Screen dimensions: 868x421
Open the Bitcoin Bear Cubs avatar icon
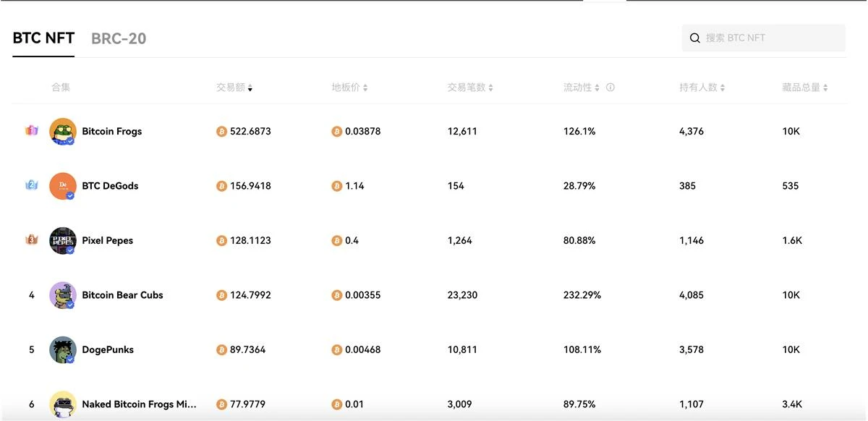(63, 295)
